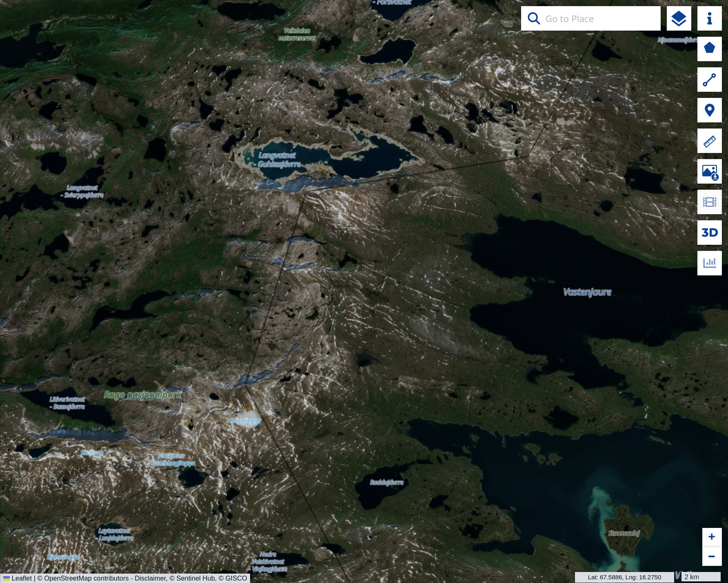
Task: Create a timelapse animation
Action: point(709,202)
